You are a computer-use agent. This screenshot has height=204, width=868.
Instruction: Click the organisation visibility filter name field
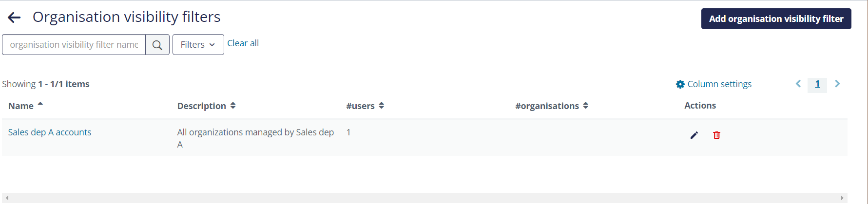[x=74, y=45]
